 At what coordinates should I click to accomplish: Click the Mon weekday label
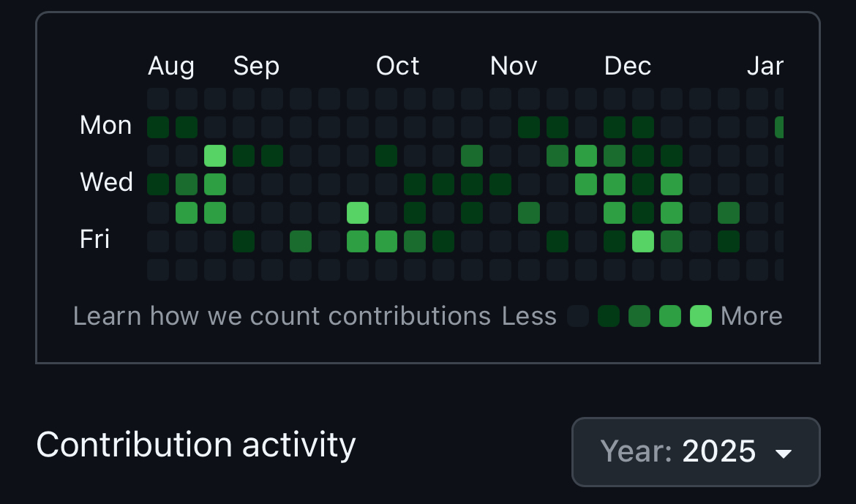106,126
